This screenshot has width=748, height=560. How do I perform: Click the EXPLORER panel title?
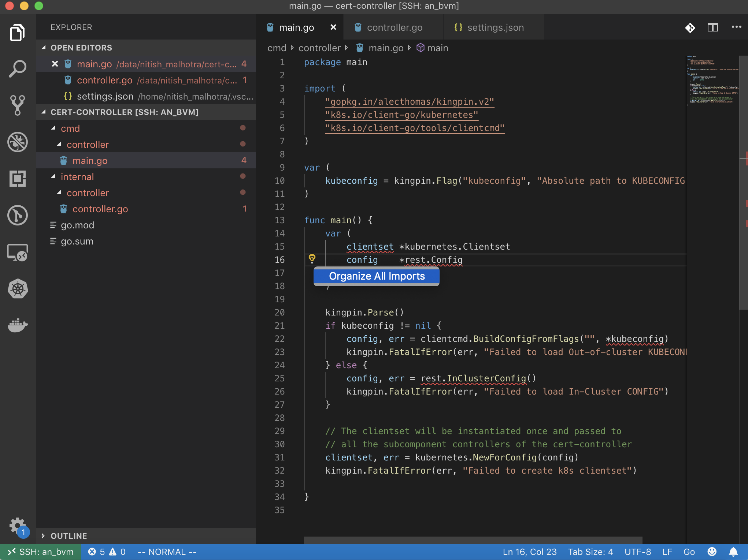pos(71,27)
